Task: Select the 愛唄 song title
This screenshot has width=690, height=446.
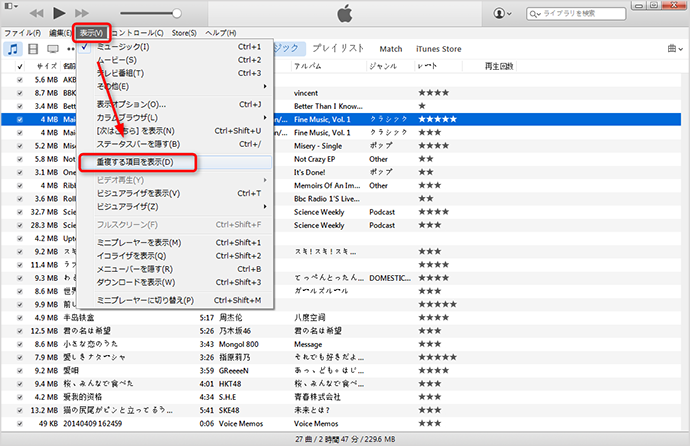Action: [71, 371]
